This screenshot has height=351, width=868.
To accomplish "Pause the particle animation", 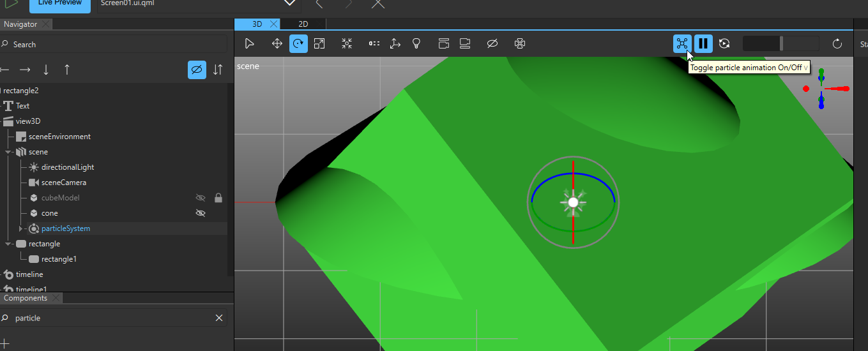I will (703, 43).
